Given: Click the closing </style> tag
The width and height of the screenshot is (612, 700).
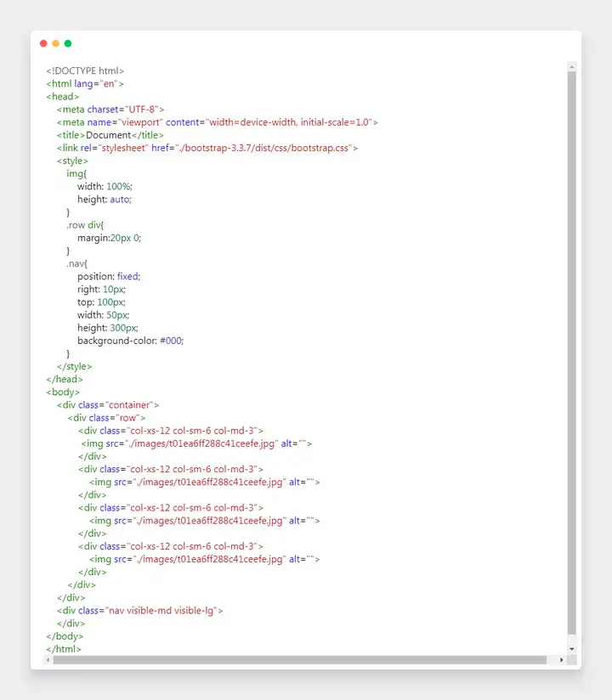Looking at the screenshot, I should (x=74, y=366).
